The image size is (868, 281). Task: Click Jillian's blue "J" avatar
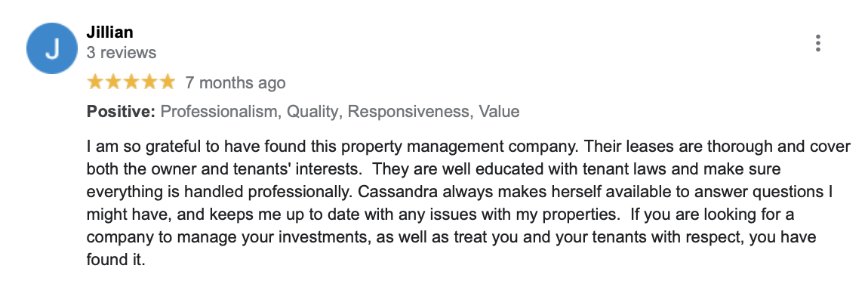point(52,48)
